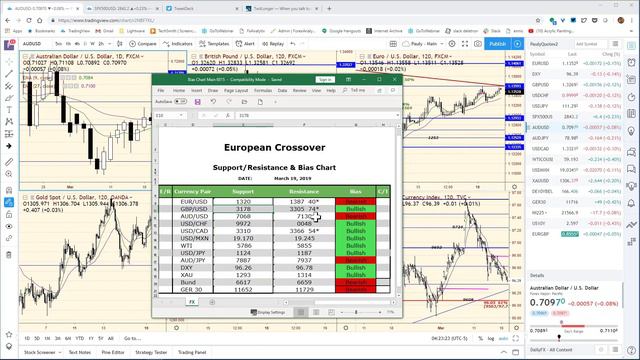Image resolution: width=640 pixels, height=360 pixels.
Task: Open the Indicators dialog
Action: [178, 44]
